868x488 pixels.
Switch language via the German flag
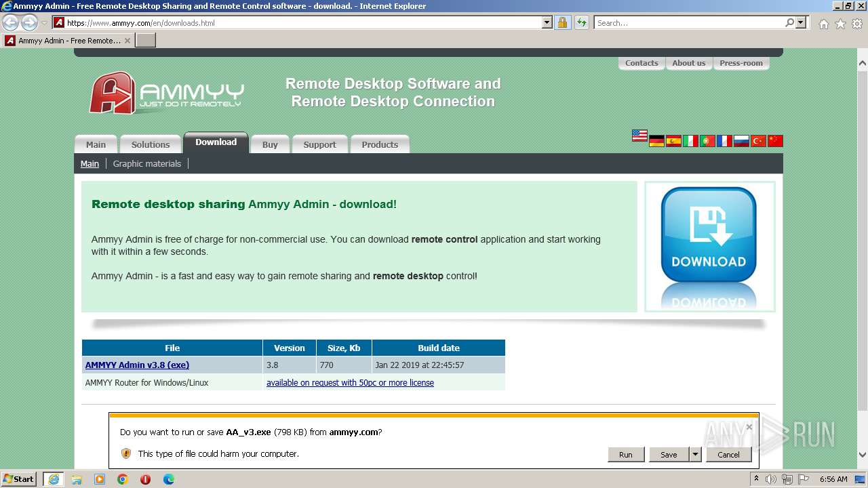coord(656,141)
